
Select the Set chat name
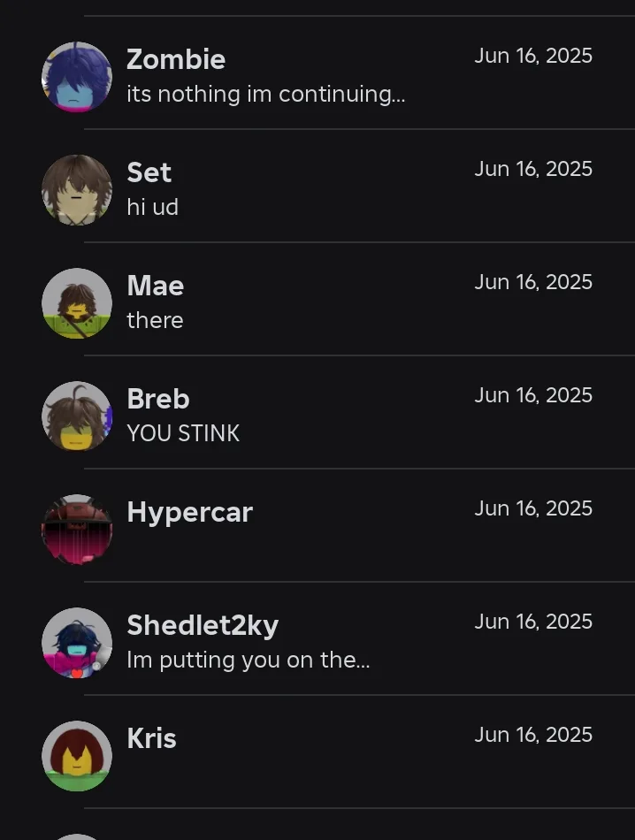point(149,172)
